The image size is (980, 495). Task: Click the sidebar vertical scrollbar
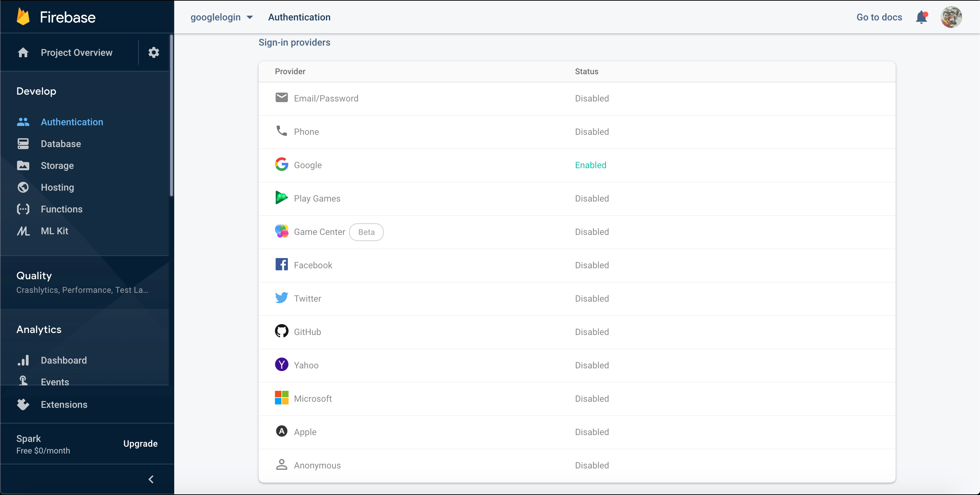[x=171, y=116]
